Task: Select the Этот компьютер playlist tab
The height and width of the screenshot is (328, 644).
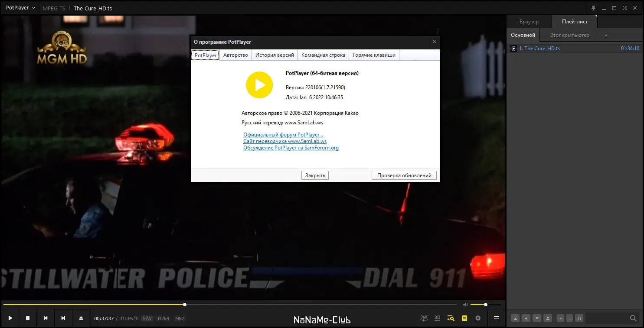Action: point(570,35)
